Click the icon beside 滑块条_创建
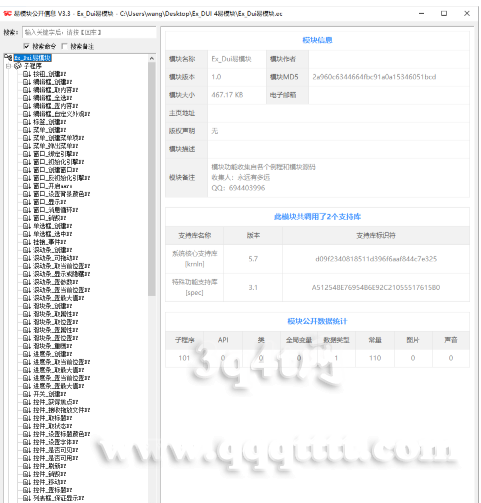Viewport: 481px width, 503px height. (27, 306)
